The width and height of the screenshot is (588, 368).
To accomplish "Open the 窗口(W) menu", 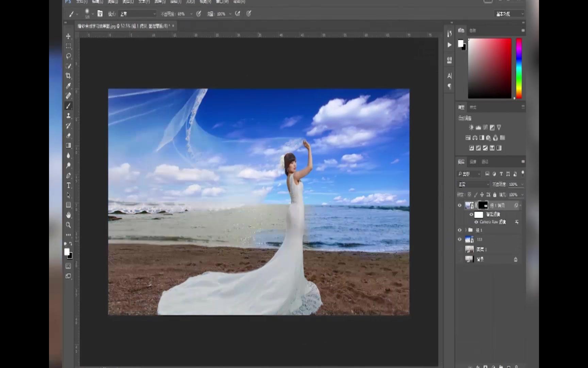I will click(x=222, y=2).
